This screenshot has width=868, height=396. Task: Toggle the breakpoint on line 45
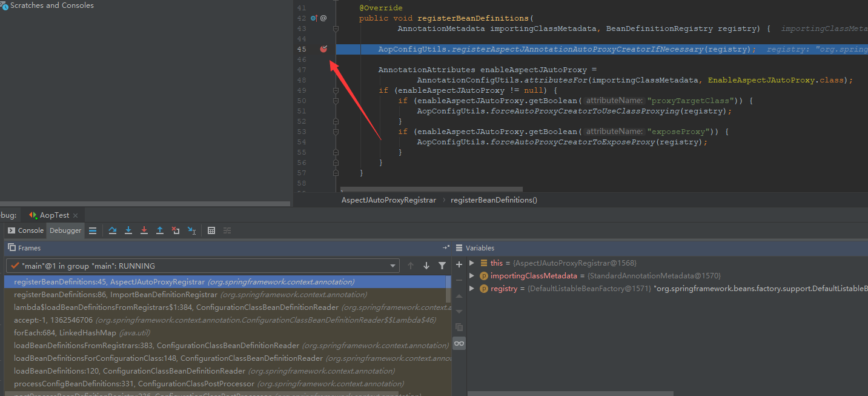pyautogui.click(x=323, y=49)
